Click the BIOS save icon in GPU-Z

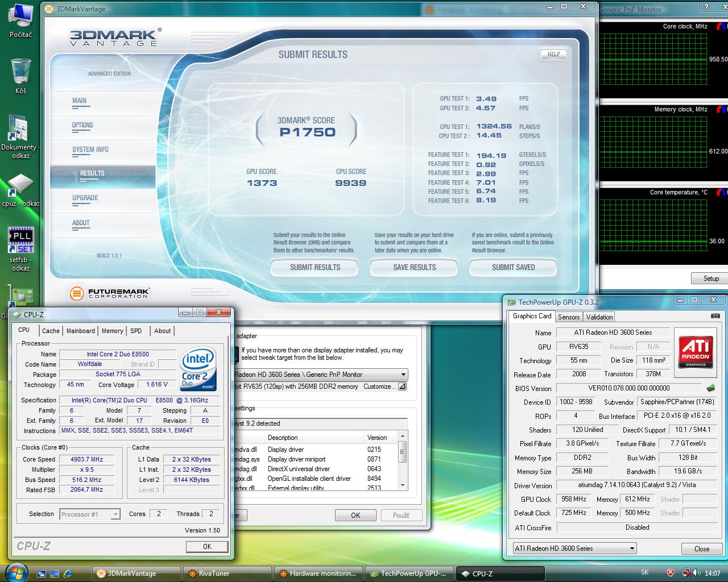711,388
